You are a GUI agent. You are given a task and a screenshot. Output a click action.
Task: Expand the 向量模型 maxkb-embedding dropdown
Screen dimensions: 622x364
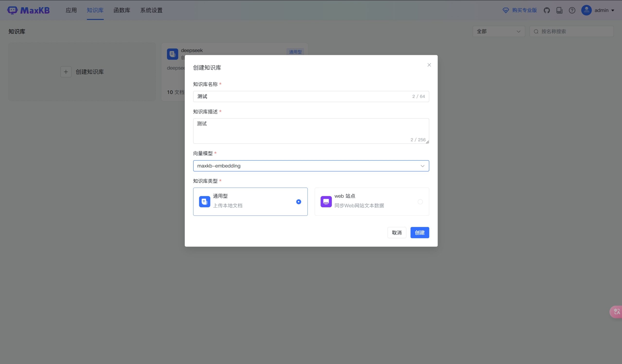(x=311, y=166)
